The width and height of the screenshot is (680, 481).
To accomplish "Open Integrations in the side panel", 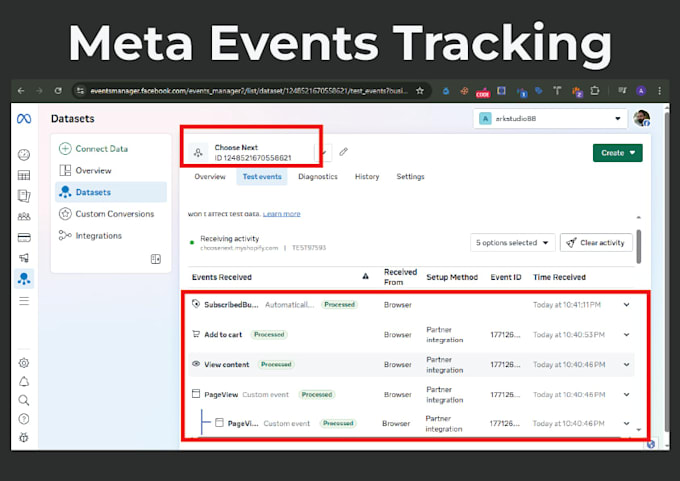I will coord(111,236).
